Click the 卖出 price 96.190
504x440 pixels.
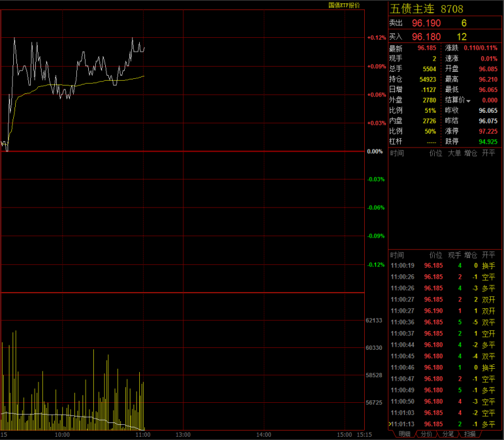click(x=426, y=23)
